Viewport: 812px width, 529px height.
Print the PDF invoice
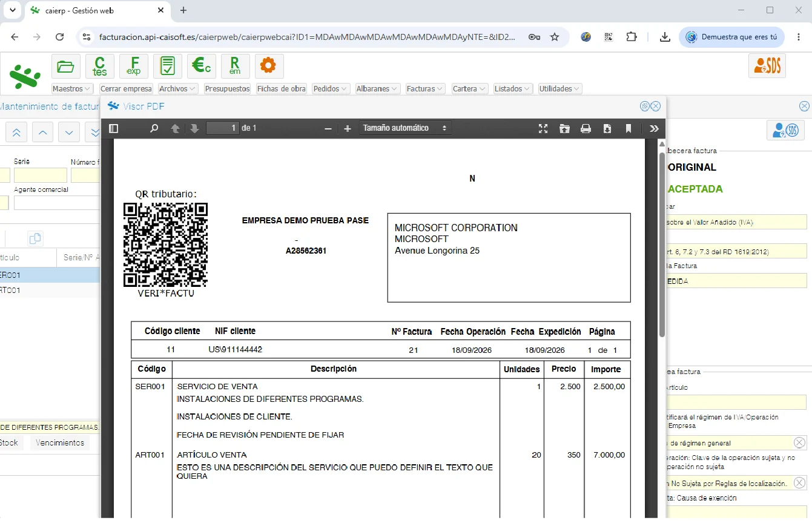pyautogui.click(x=586, y=128)
